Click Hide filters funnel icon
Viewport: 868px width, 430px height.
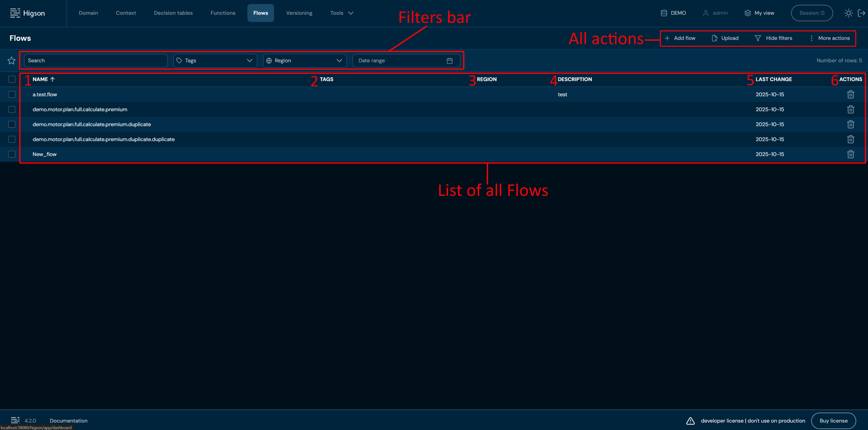tap(758, 38)
